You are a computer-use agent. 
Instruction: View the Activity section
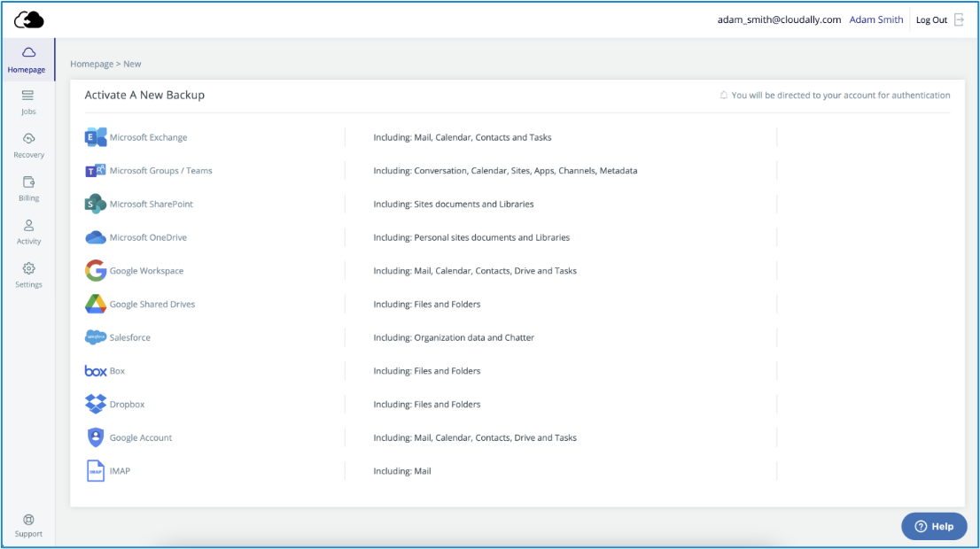(28, 232)
